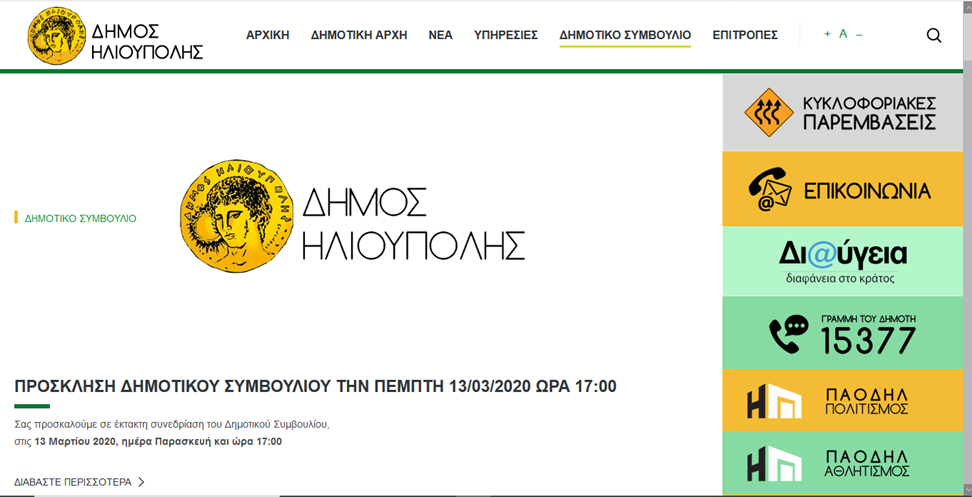Click the page vertical scrollbar
The height and width of the screenshot is (497, 972).
[x=967, y=248]
